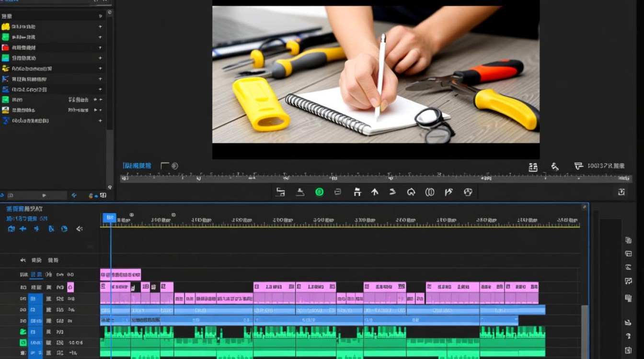Click the small circle icon beside the blue monitor label
The image size is (644, 359).
pyautogui.click(x=174, y=166)
